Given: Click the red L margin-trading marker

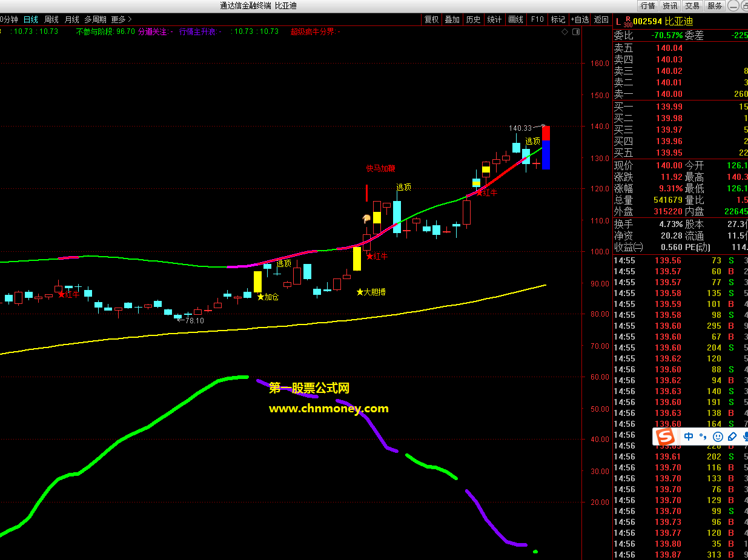Looking at the screenshot, I should pyautogui.click(x=617, y=21).
